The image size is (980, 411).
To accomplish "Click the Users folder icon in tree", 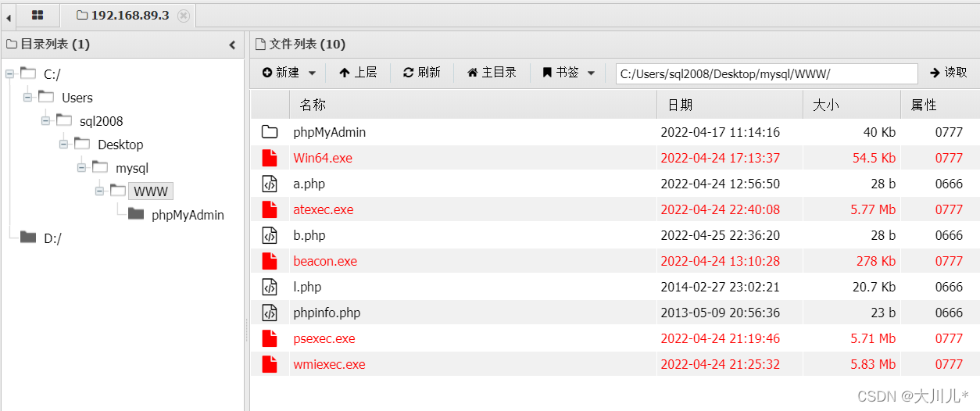I will click(46, 97).
